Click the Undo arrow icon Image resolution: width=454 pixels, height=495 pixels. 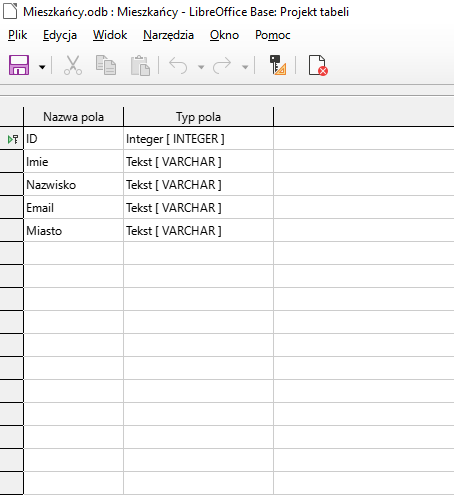[178, 65]
